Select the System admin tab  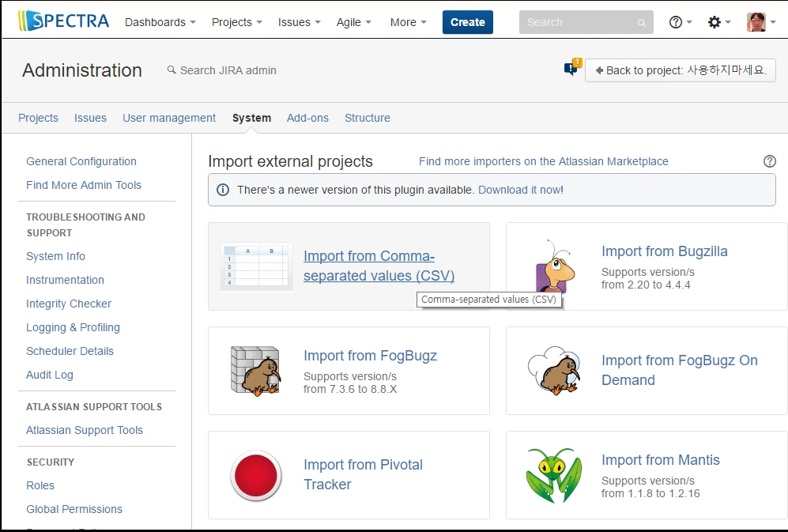[251, 118]
